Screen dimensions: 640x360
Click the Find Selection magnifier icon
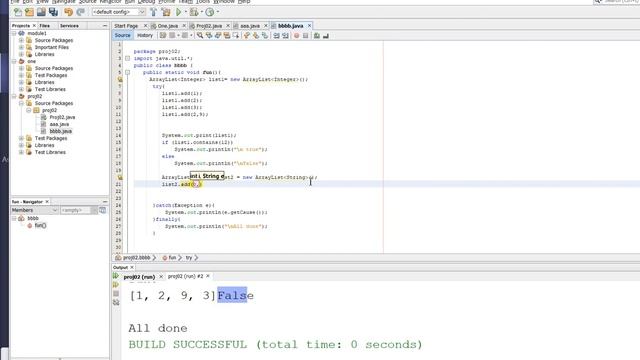200,36
